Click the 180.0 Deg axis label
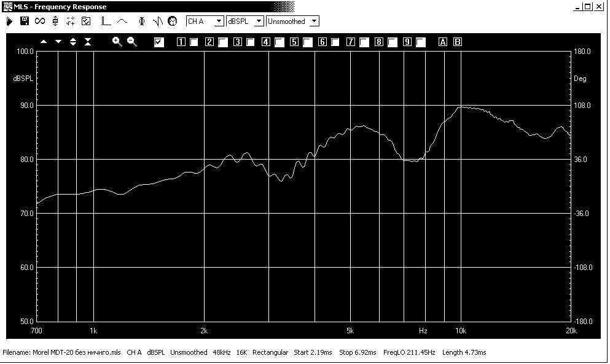The width and height of the screenshot is (610, 364). tap(582, 52)
